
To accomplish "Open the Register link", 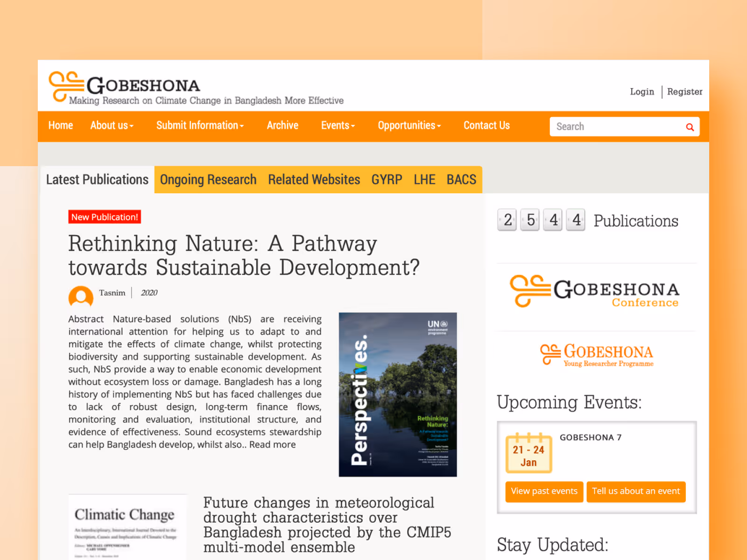I will click(684, 91).
